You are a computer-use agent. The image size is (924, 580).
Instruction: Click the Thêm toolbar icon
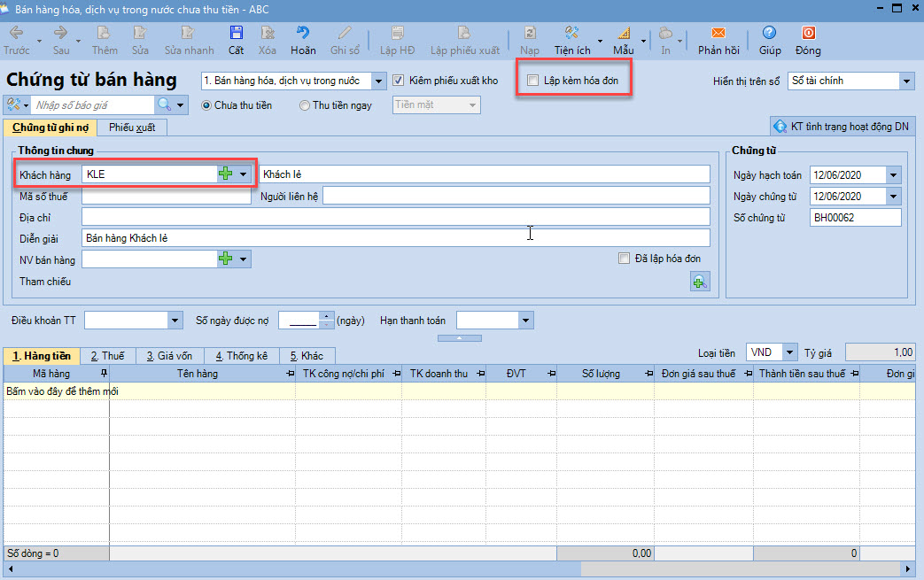click(x=104, y=33)
